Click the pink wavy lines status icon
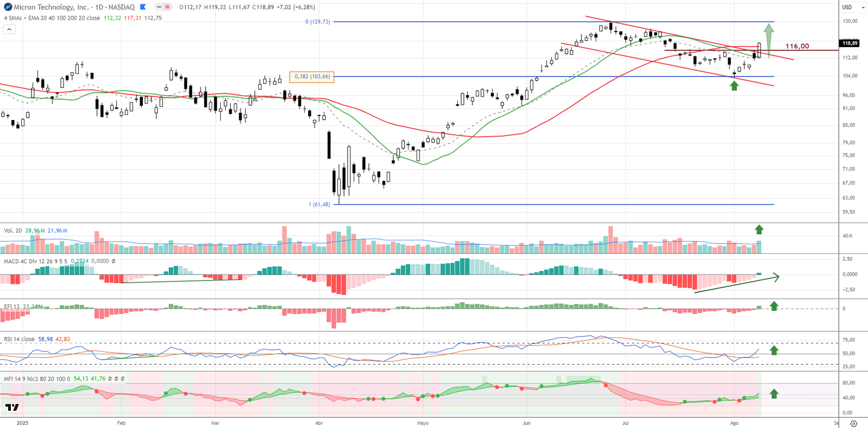This screenshot has height=428, width=868. pos(168,7)
